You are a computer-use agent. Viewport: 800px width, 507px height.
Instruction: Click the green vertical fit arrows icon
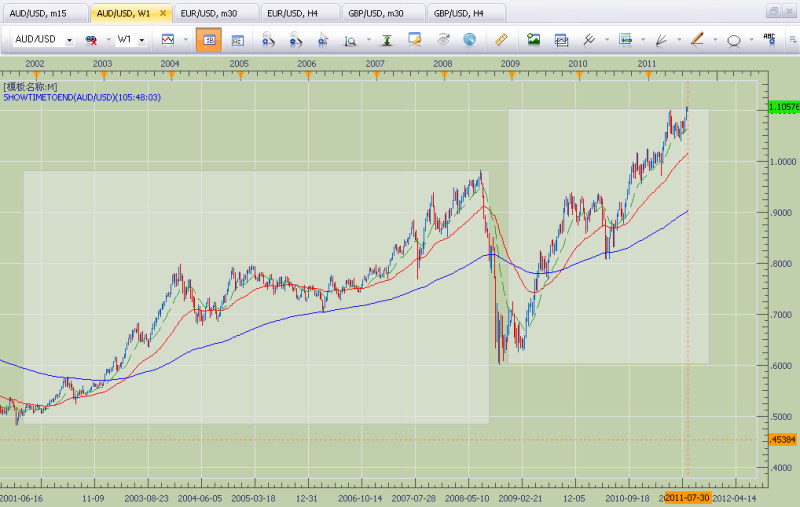click(x=387, y=40)
